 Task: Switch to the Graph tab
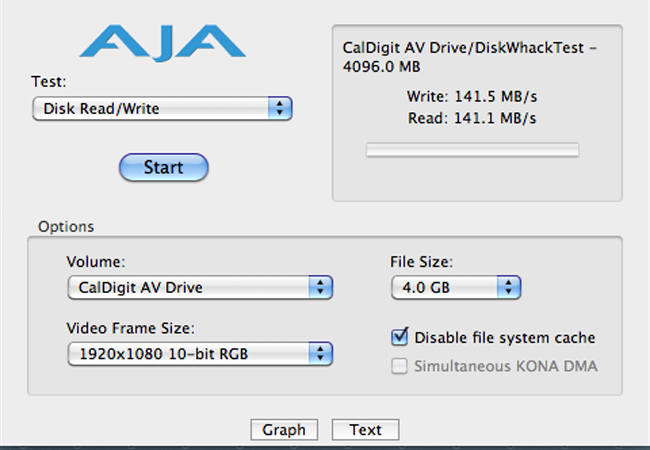coord(284,430)
